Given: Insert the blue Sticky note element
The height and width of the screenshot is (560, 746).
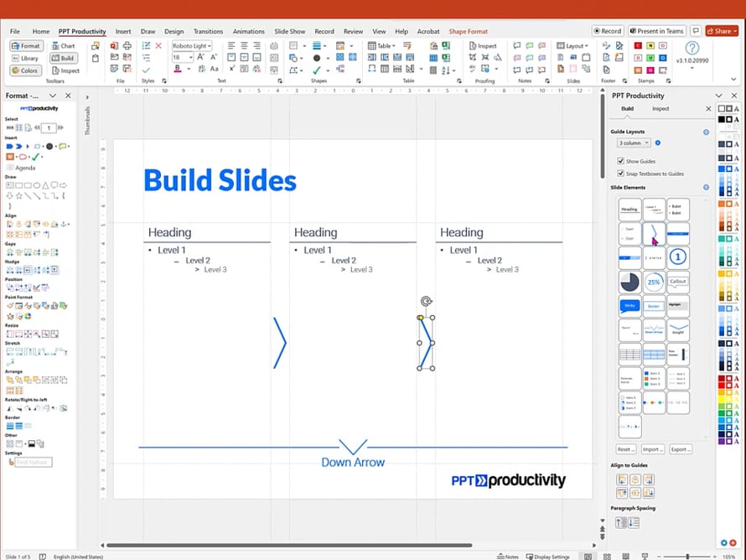Looking at the screenshot, I should coord(629,306).
